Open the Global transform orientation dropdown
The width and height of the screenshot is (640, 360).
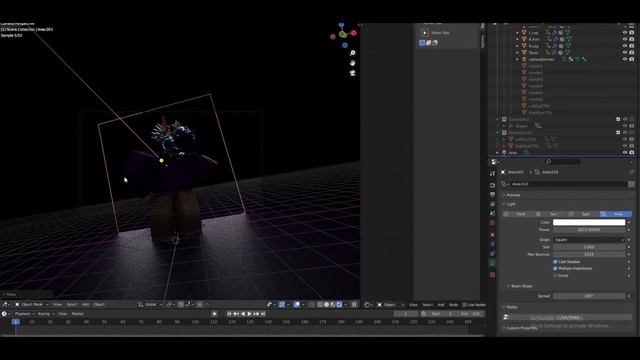[150, 304]
